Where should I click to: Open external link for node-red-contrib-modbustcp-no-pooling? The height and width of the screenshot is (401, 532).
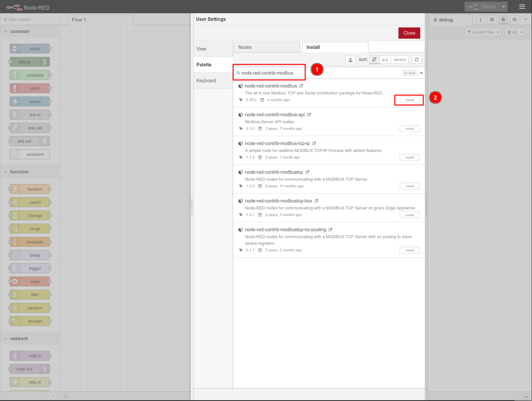[x=330, y=230]
